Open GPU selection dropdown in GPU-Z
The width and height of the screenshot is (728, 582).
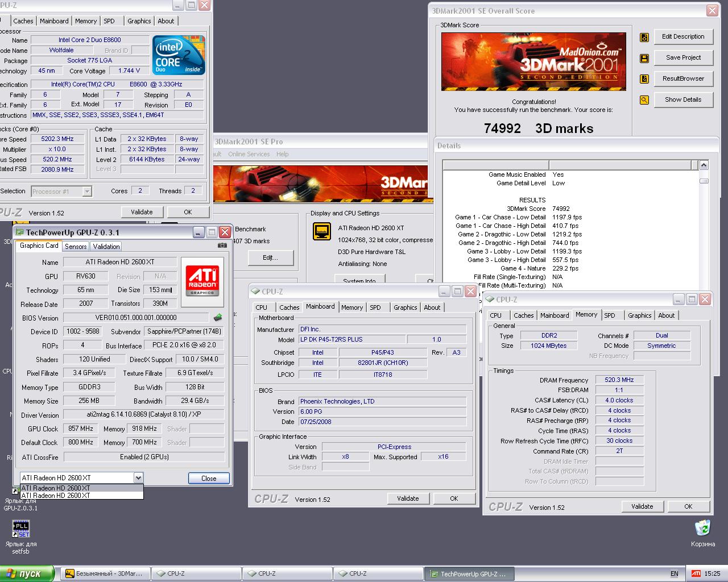(138, 478)
